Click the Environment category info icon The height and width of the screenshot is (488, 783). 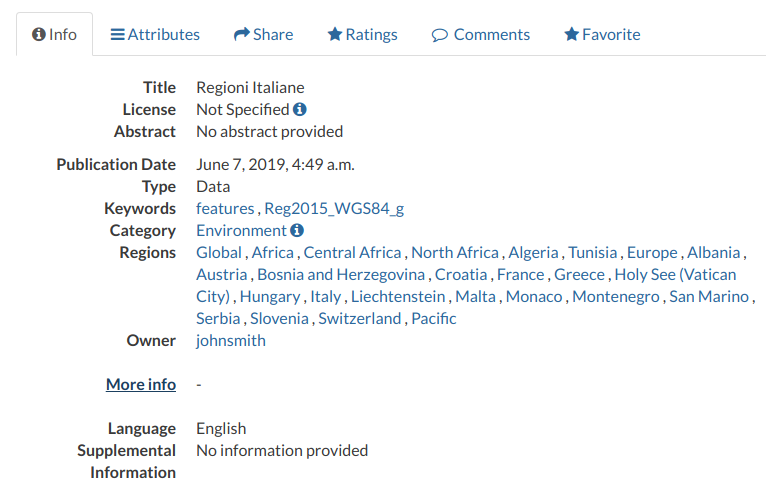click(x=297, y=230)
